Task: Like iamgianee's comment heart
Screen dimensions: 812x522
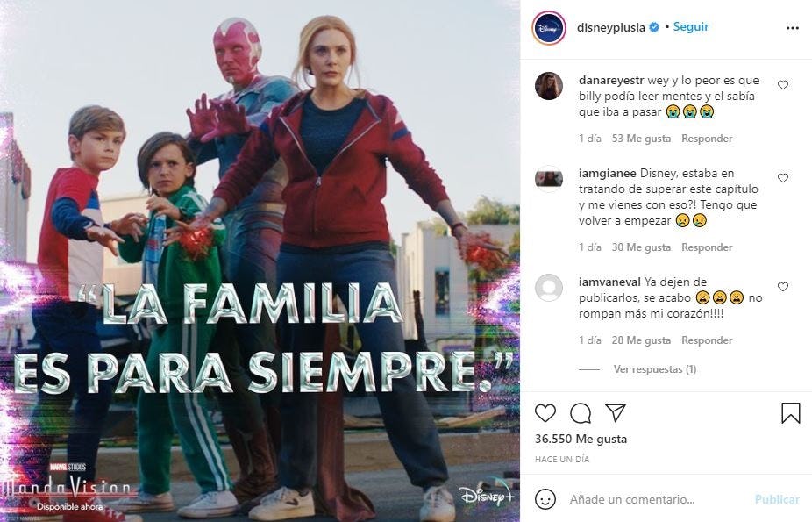Action: [x=783, y=178]
